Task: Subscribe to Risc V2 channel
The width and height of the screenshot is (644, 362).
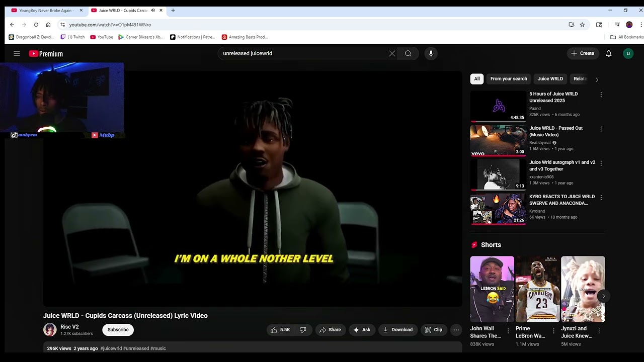Action: tap(118, 330)
